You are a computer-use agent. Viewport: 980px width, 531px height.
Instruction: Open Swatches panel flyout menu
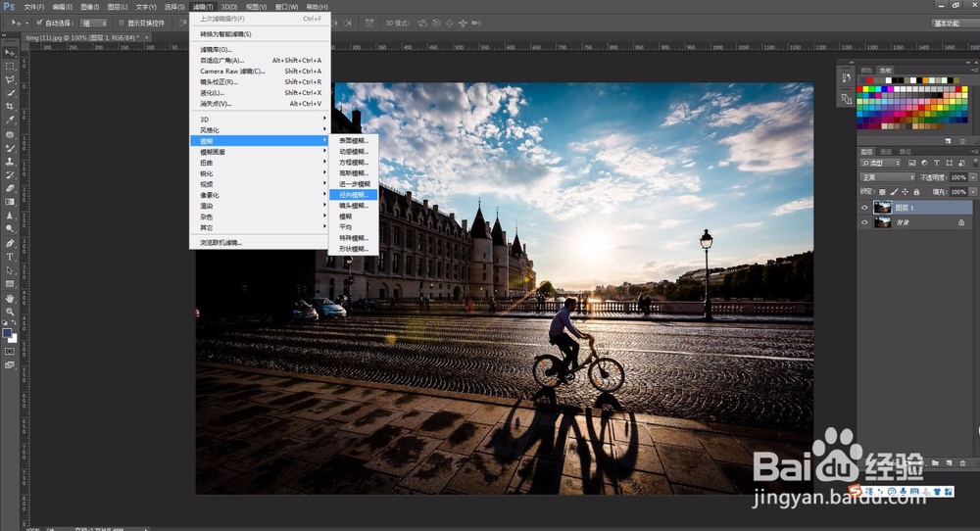click(x=974, y=70)
